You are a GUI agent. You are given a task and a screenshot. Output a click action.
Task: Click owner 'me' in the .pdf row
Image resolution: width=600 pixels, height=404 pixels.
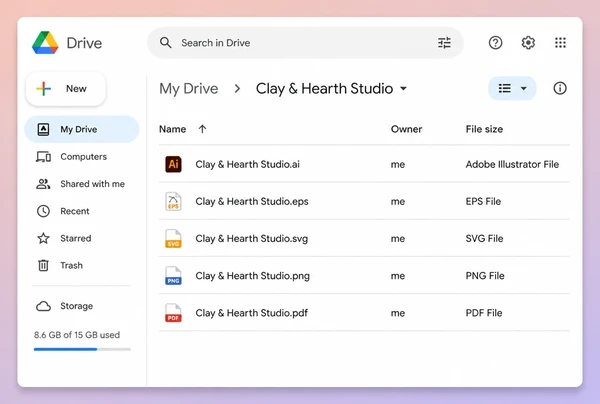398,313
